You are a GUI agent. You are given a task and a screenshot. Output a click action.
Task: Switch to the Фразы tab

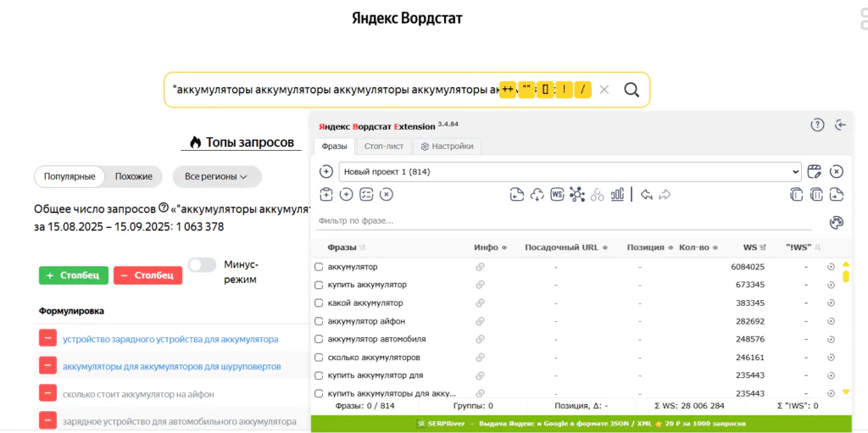pos(334,147)
